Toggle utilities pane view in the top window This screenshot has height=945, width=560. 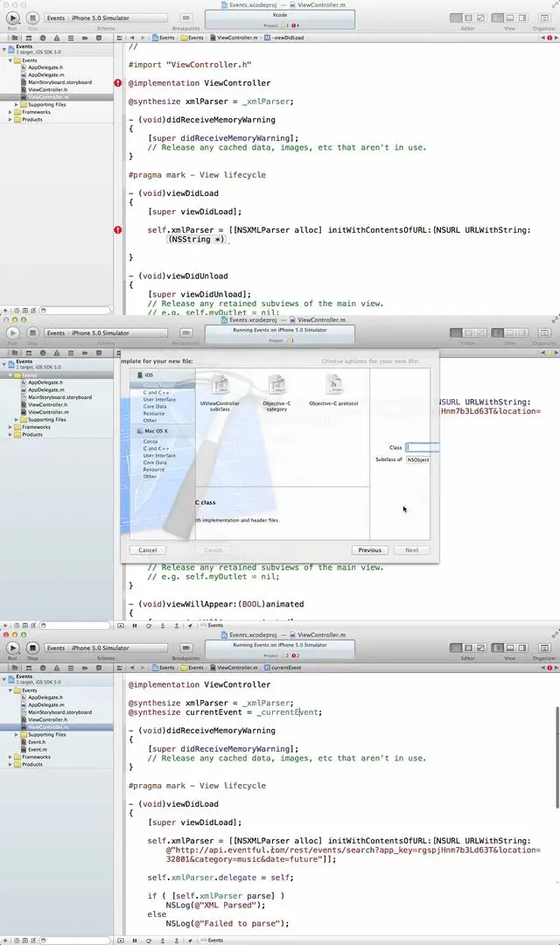point(522,18)
